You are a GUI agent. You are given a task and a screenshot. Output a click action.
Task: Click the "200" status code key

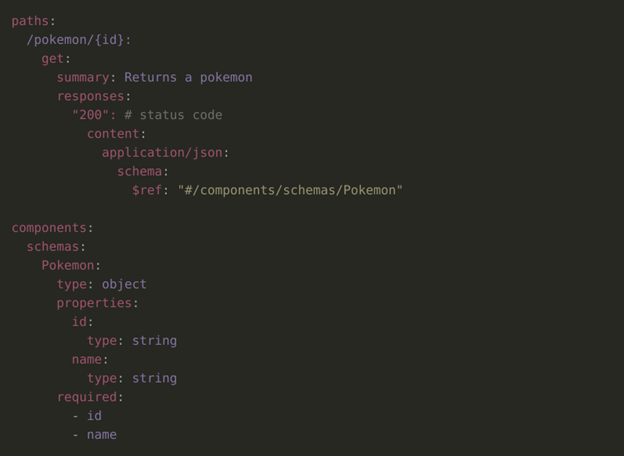(90, 115)
